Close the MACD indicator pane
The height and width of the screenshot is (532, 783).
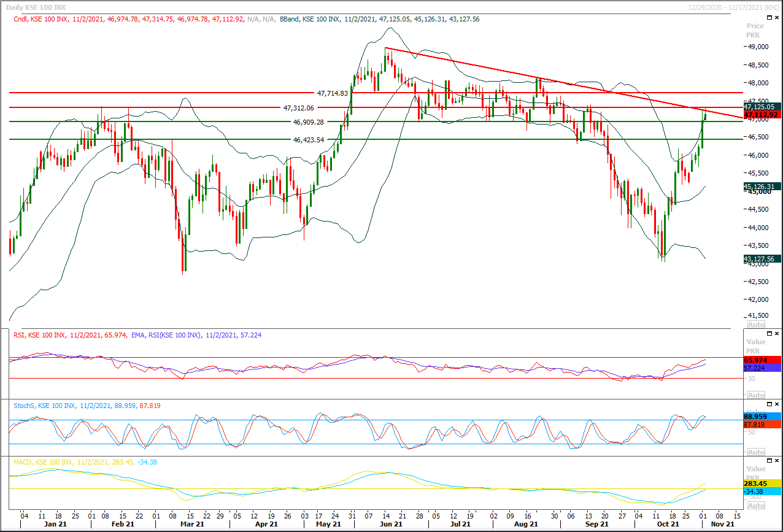coord(777,461)
